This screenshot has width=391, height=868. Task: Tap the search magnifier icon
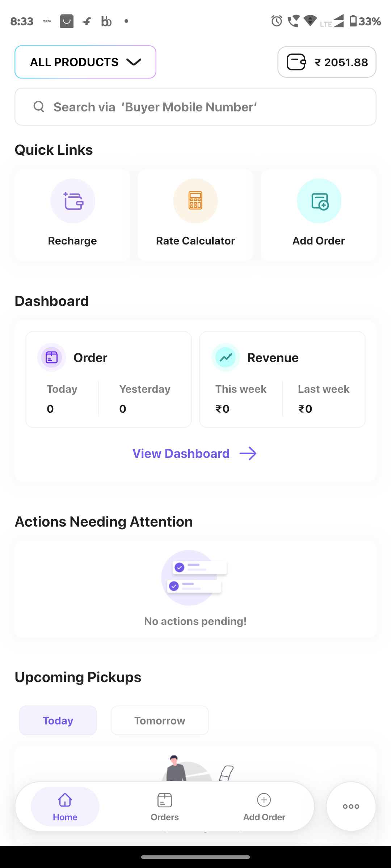(x=39, y=107)
